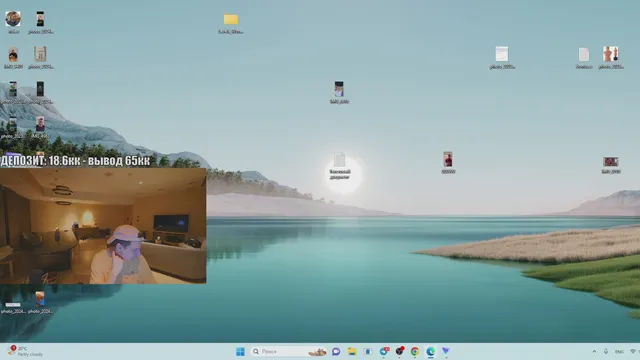Switch the ENG input language indicator
The height and width of the screenshot is (360, 640).
pyautogui.click(x=619, y=351)
